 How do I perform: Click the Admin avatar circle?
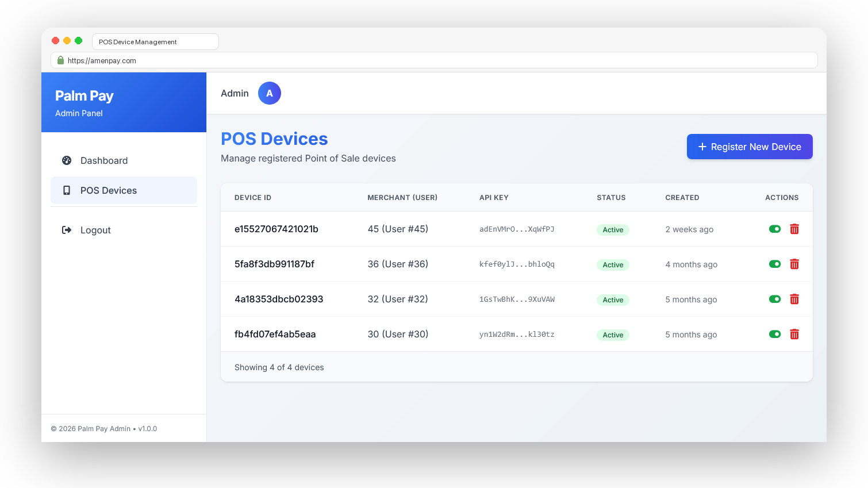coord(270,93)
